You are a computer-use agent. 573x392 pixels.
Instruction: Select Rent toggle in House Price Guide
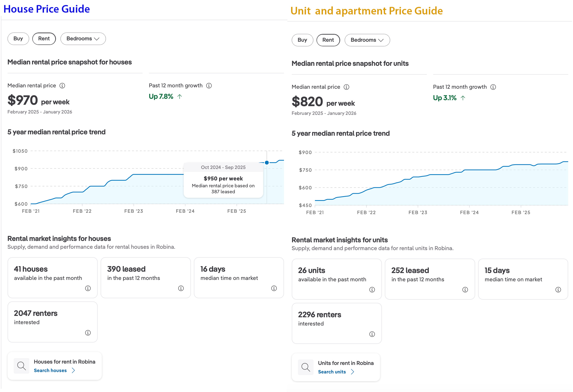point(44,39)
